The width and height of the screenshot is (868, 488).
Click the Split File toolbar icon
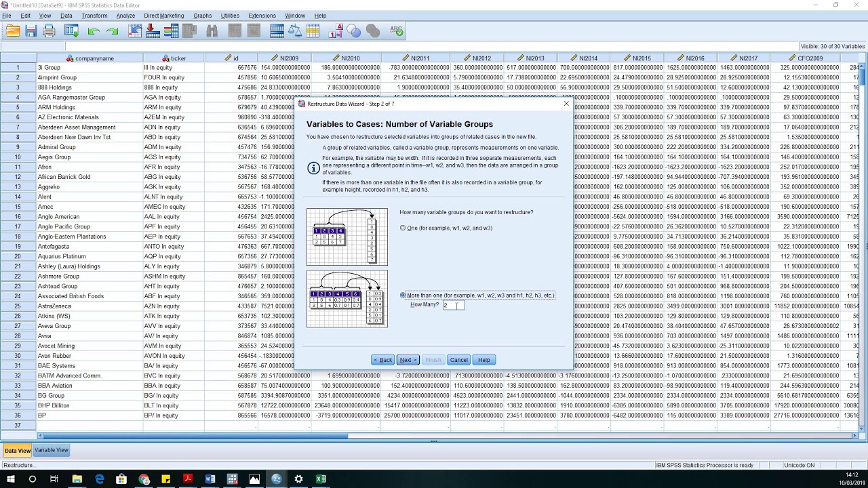(x=277, y=30)
